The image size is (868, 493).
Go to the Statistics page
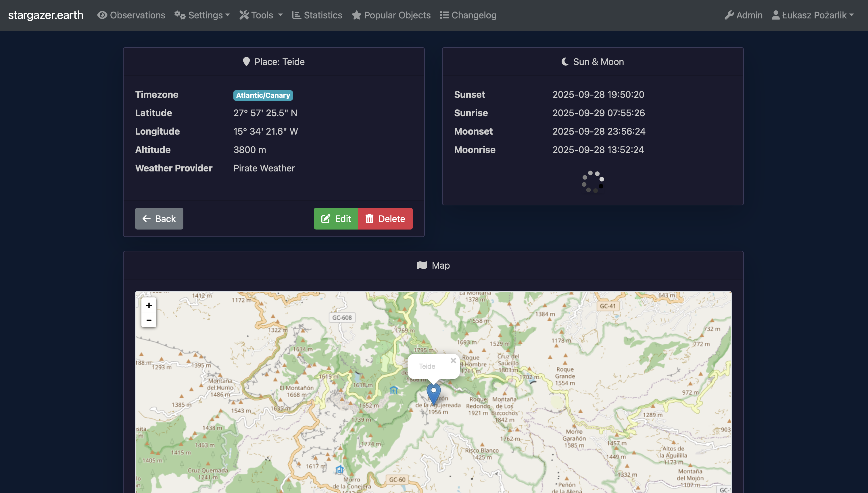point(323,15)
